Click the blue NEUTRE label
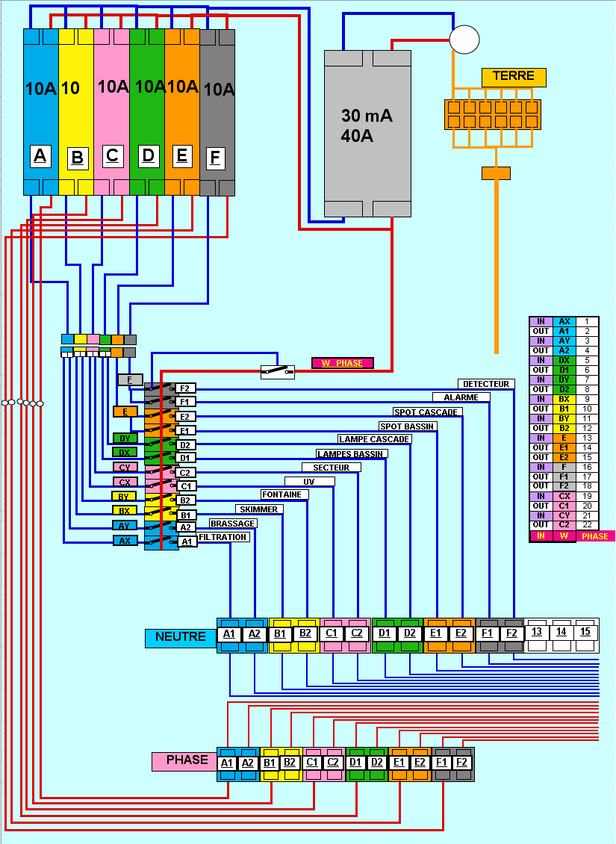The width and height of the screenshot is (616, 844). tap(180, 637)
